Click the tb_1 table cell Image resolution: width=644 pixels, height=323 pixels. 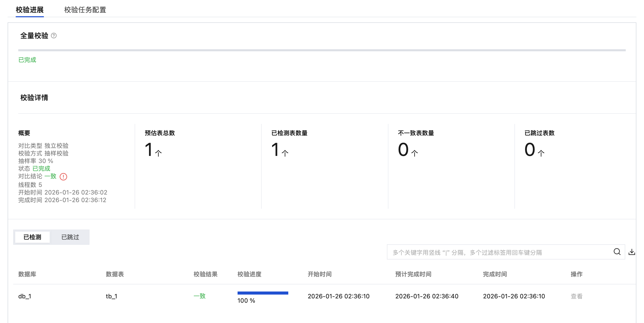pyautogui.click(x=111, y=296)
